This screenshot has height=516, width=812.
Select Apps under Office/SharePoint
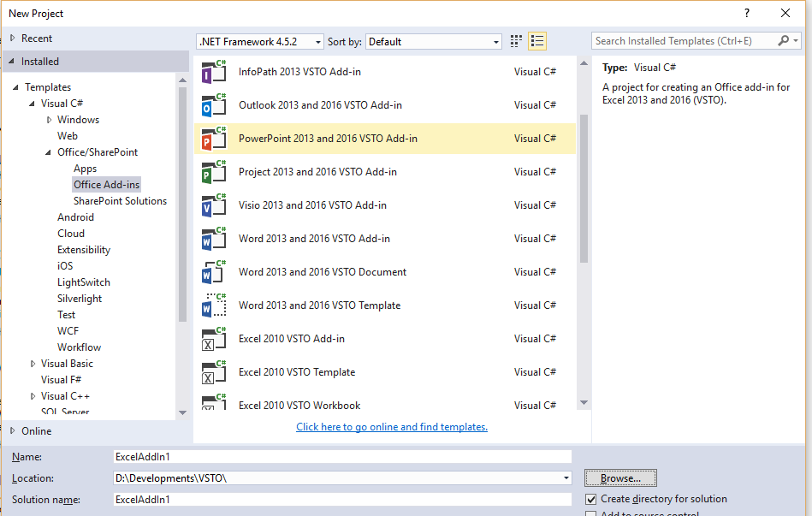[85, 169]
